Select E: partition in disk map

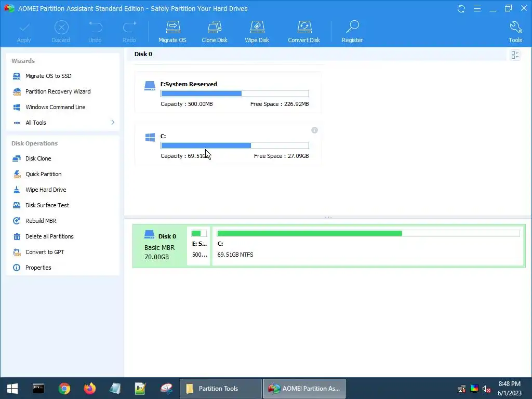[x=199, y=246]
